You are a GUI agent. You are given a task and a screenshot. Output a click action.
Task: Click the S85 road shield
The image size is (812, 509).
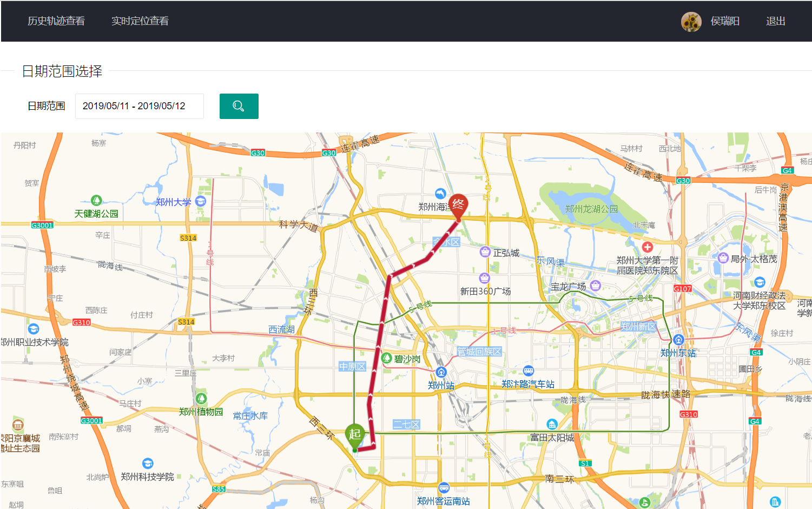(x=219, y=489)
